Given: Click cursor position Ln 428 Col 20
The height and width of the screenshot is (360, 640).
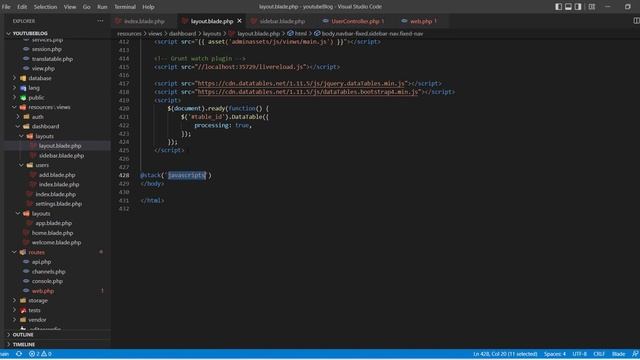Looking at the screenshot, I should (505, 354).
